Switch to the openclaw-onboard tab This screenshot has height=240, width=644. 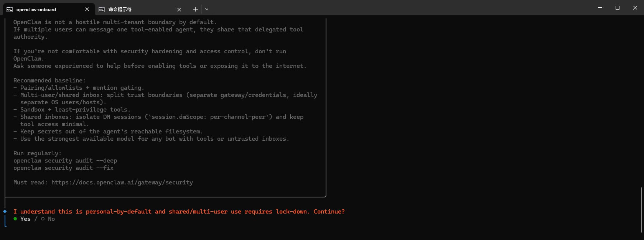[x=49, y=9]
